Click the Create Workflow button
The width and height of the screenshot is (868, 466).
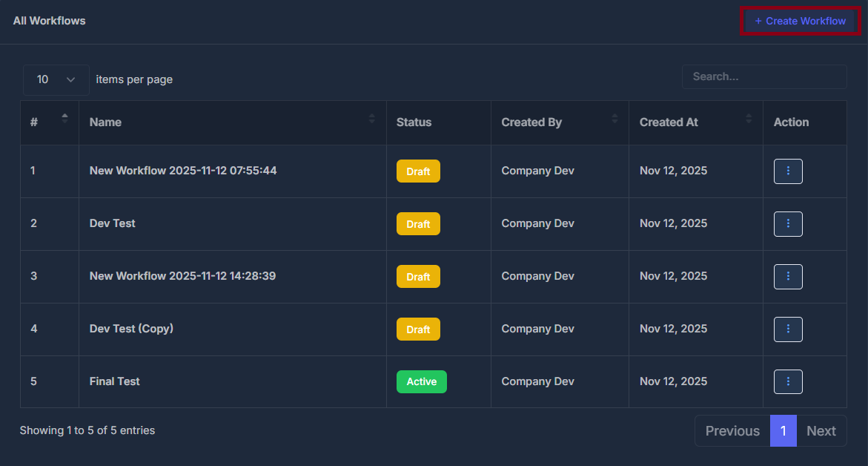tap(800, 21)
